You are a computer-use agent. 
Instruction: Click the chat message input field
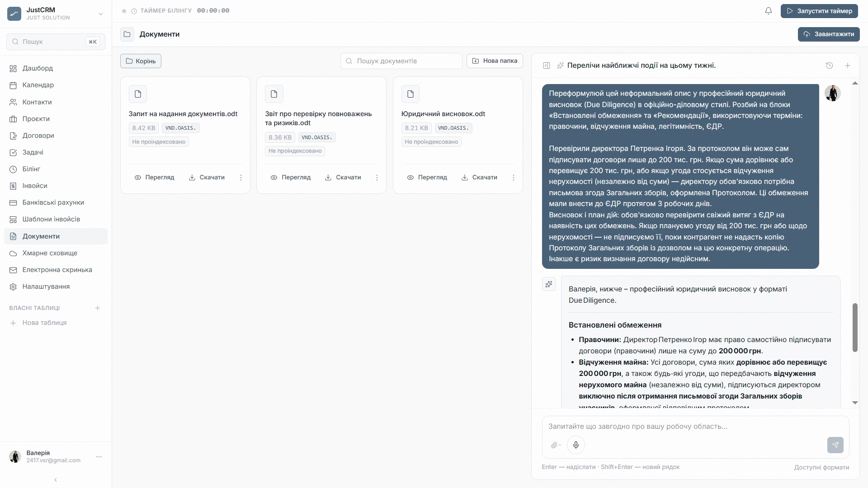pyautogui.click(x=695, y=427)
